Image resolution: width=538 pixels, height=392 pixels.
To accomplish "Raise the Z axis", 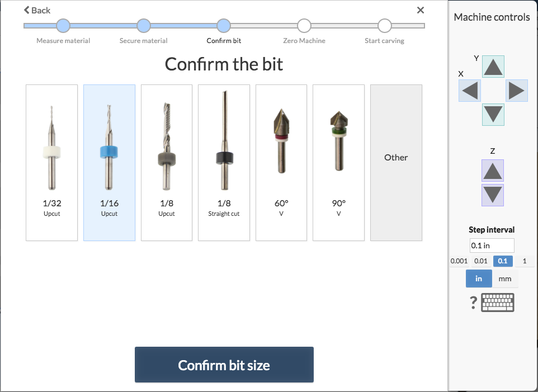I will (493, 171).
